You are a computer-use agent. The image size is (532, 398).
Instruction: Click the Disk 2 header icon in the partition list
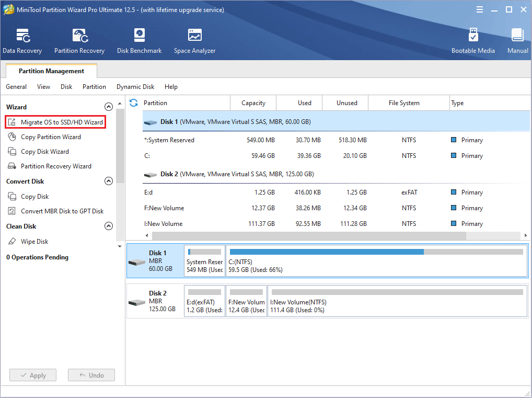[x=151, y=175]
